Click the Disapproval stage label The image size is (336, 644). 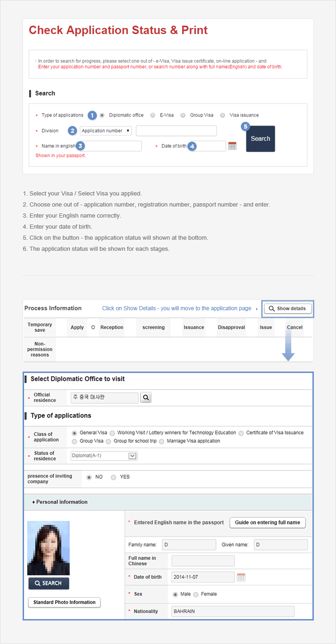point(231,327)
